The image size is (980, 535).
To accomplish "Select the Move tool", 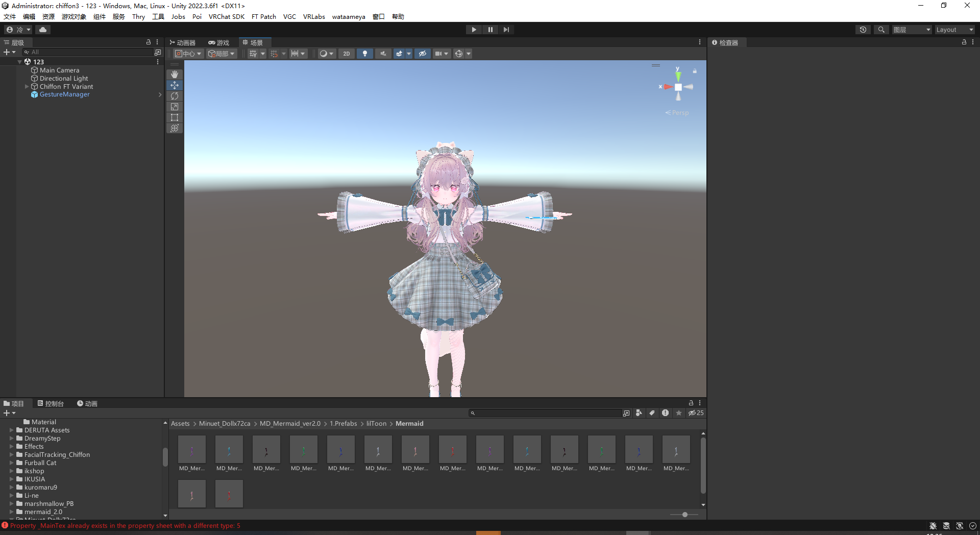I will 175,85.
